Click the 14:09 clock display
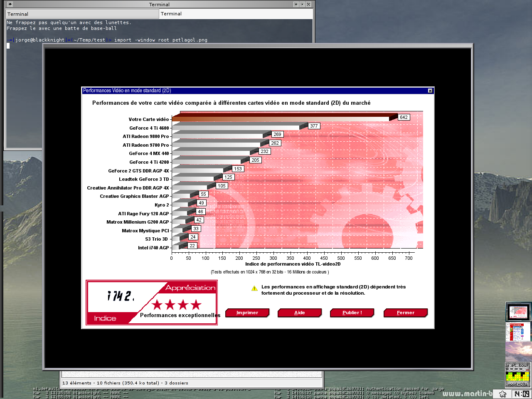Screen dimensions: 532x399 521,394
